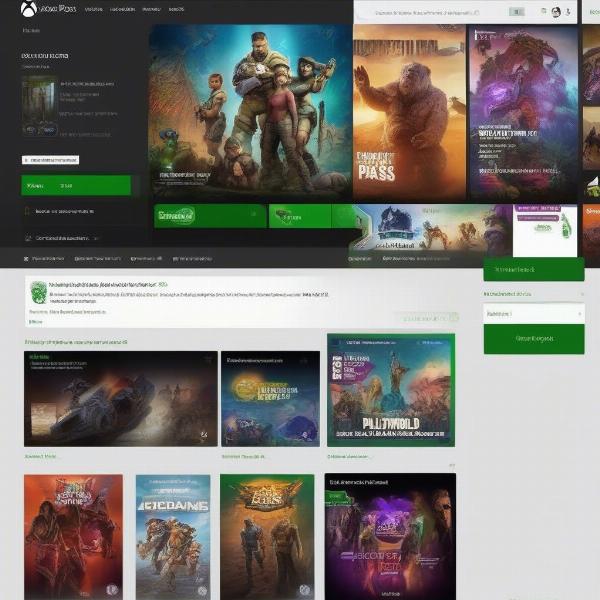The height and width of the screenshot is (600, 600).
Task: Open the giant ape PASS poster
Action: click(409, 113)
